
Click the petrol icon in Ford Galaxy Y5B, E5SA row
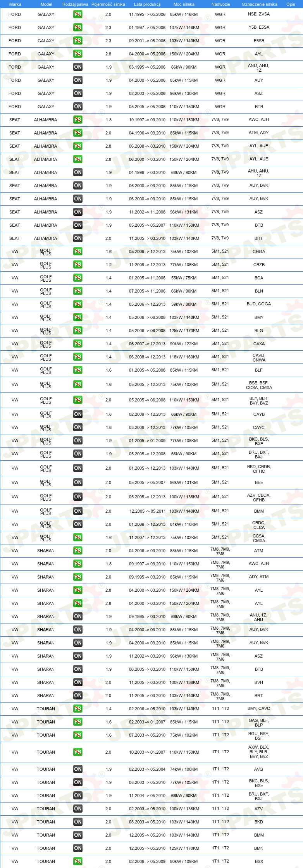(x=78, y=28)
